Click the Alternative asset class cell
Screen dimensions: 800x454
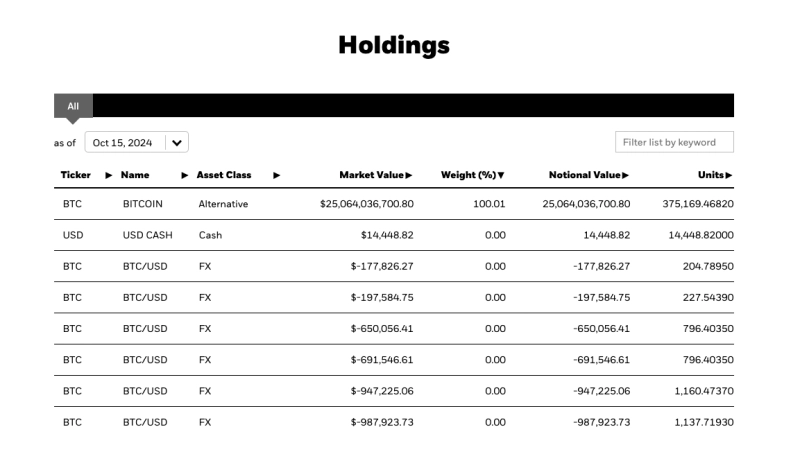click(x=222, y=204)
